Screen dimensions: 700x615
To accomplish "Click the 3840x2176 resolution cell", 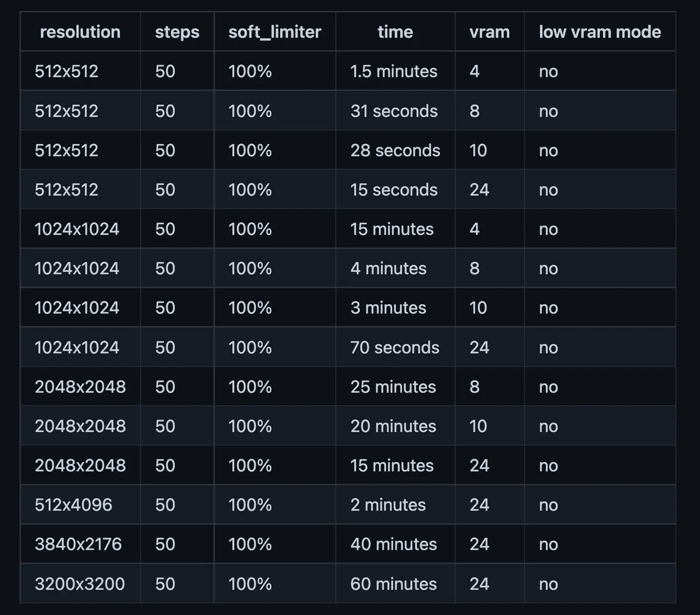I will point(80,544).
